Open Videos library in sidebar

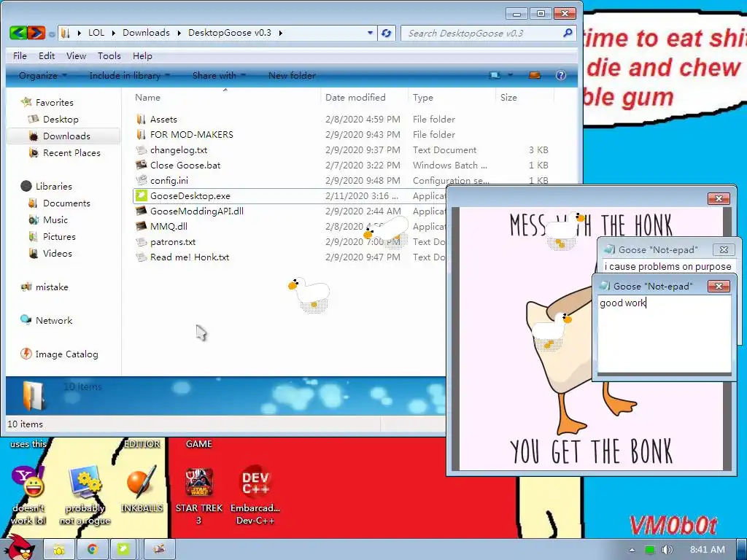coord(57,253)
